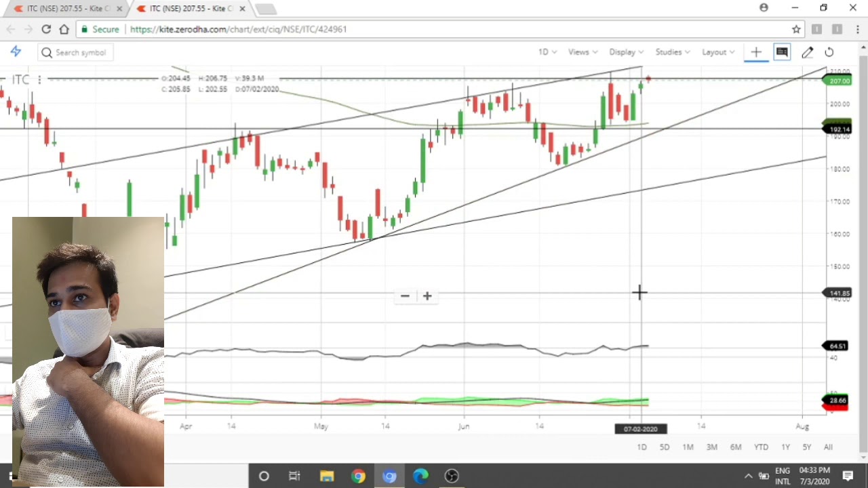Open the Chrome three-dot menu
The height and width of the screenshot is (488, 868).
click(x=857, y=29)
